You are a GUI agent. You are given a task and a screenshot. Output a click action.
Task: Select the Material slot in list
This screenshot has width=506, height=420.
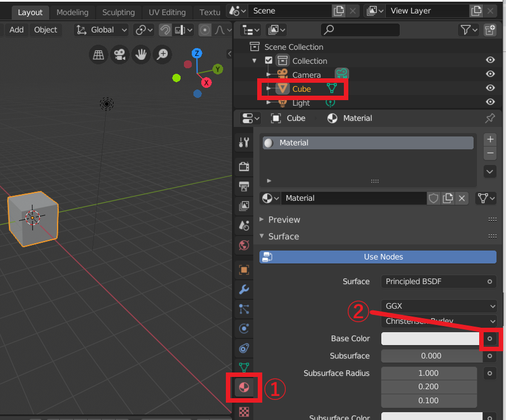point(368,143)
